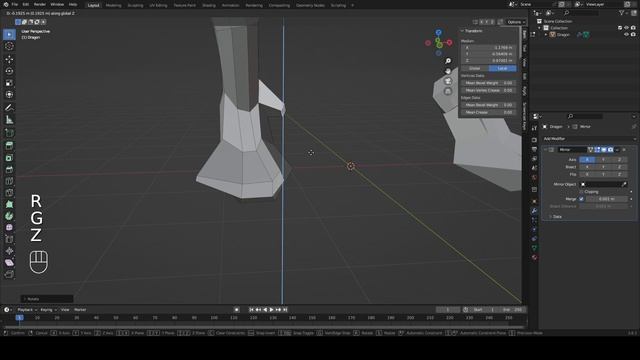
Task: Switch to the Modeling workspace tab
Action: [113, 6]
